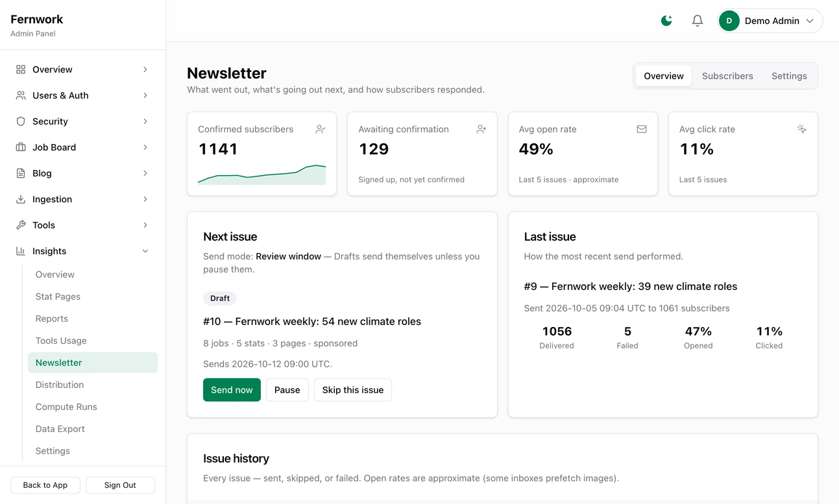Click the Draft status badge

pos(220,298)
